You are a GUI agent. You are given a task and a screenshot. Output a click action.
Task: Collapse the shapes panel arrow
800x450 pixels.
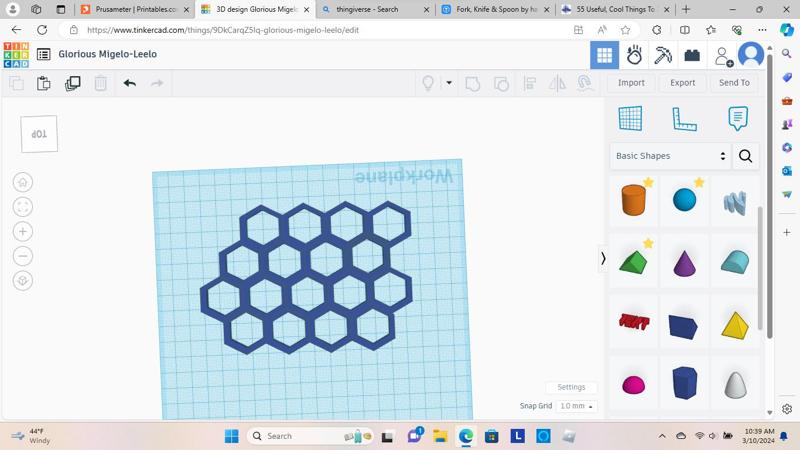click(603, 259)
